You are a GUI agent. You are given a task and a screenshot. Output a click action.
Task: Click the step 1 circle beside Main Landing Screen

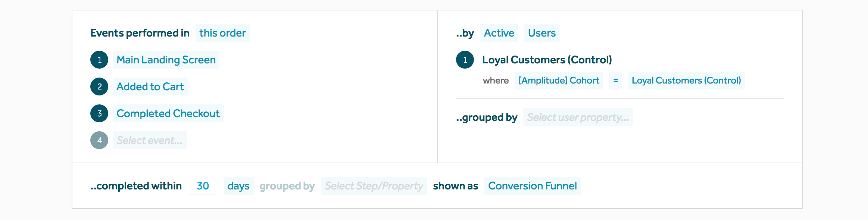(x=99, y=59)
